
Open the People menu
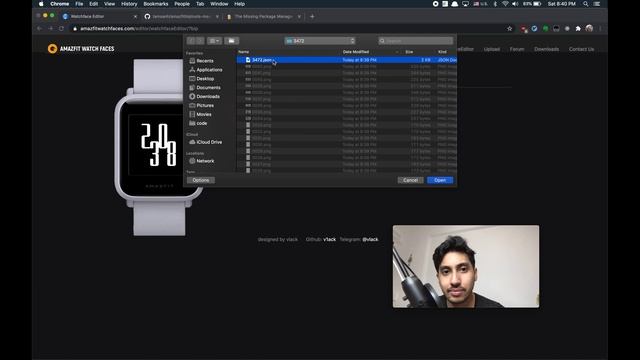[x=182, y=4]
